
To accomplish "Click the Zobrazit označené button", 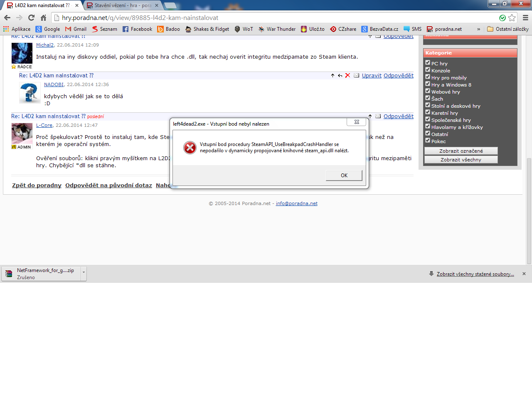I will 461,151.
